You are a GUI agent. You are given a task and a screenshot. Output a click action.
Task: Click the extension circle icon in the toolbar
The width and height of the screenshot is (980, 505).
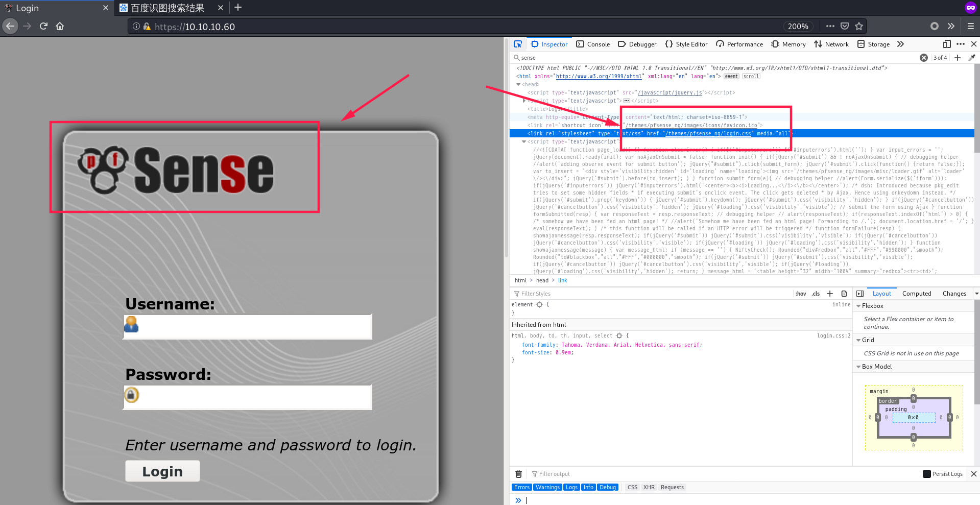tap(935, 26)
